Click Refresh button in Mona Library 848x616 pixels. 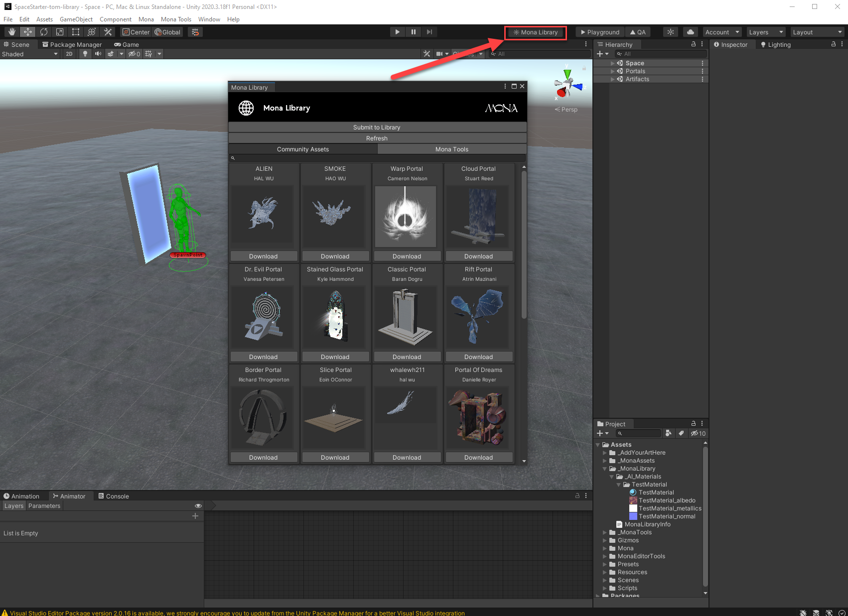(x=377, y=138)
